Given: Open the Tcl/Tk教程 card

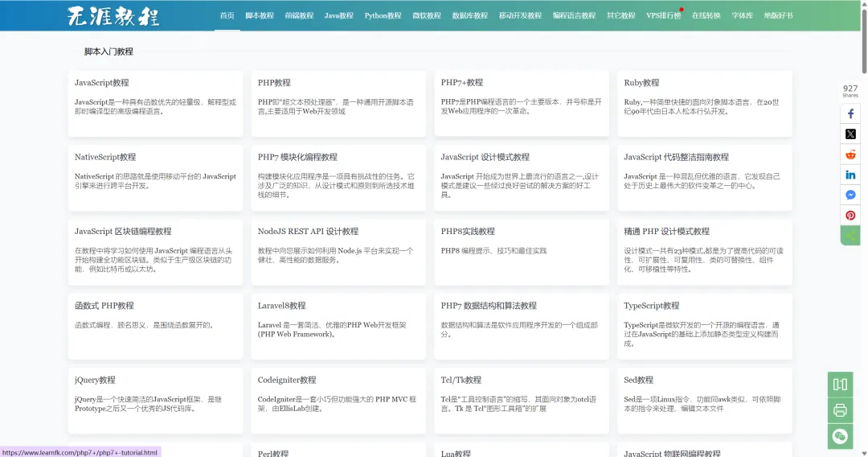Looking at the screenshot, I should point(522,401).
